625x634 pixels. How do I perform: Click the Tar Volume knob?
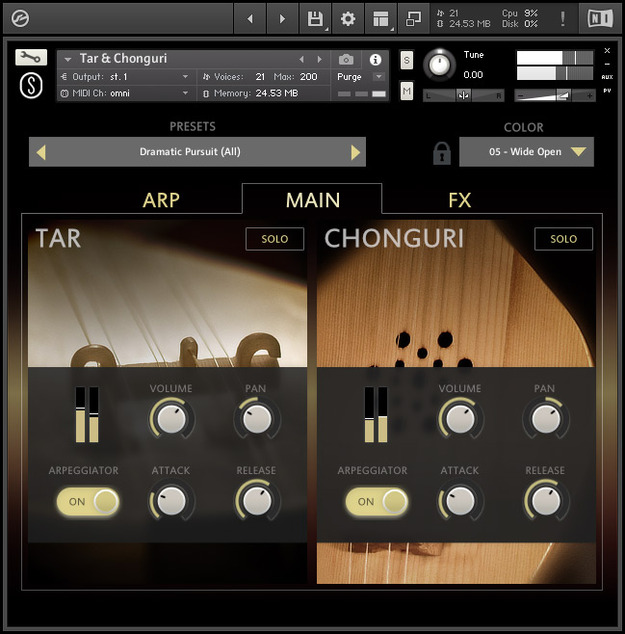click(x=171, y=418)
